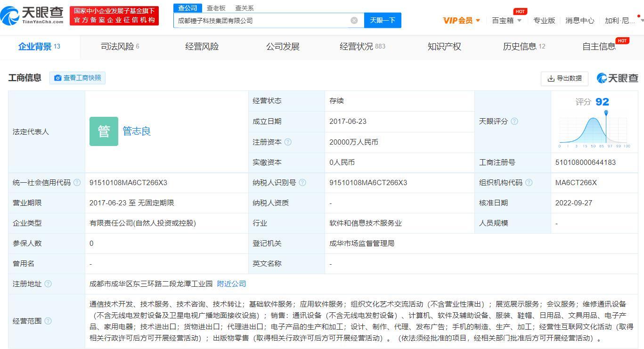Click the 天眼查 logo beside export button
The height and width of the screenshot is (349, 644).
[x=617, y=78]
